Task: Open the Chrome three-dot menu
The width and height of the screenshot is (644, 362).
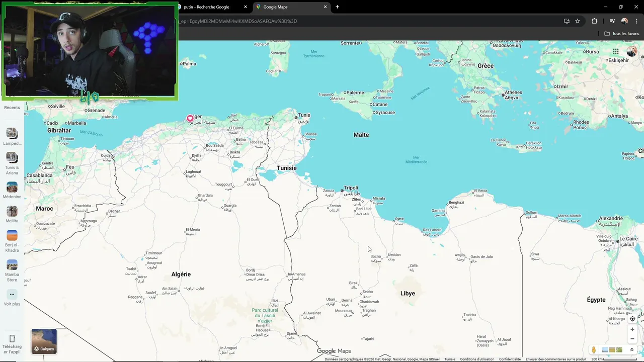Action: (636, 21)
